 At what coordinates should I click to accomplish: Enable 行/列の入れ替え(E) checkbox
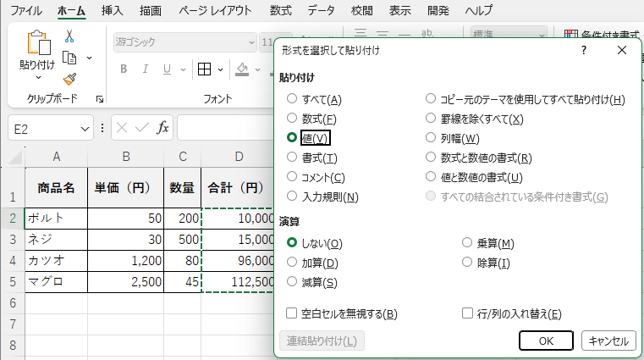(467, 313)
